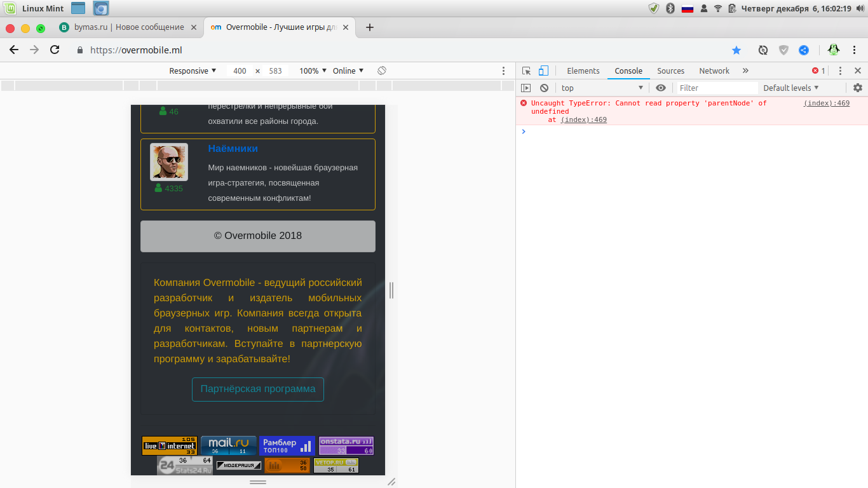Bookmark page with the star icon
The image size is (868, 488).
736,50
